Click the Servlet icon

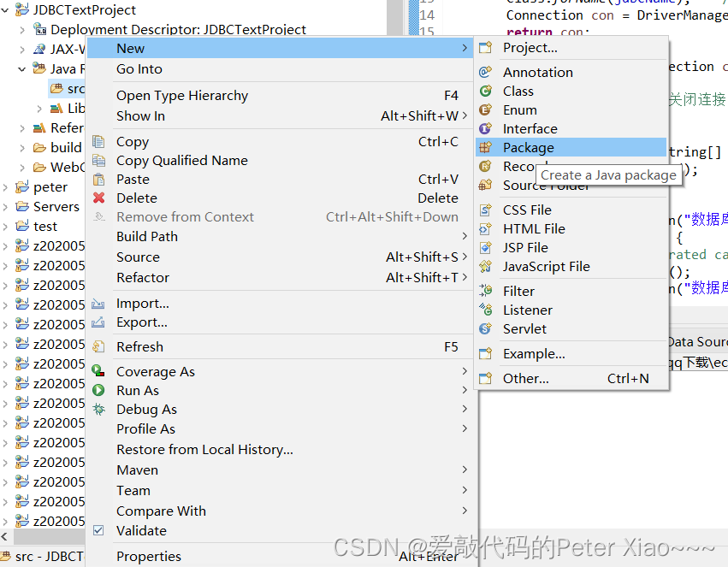tap(485, 328)
